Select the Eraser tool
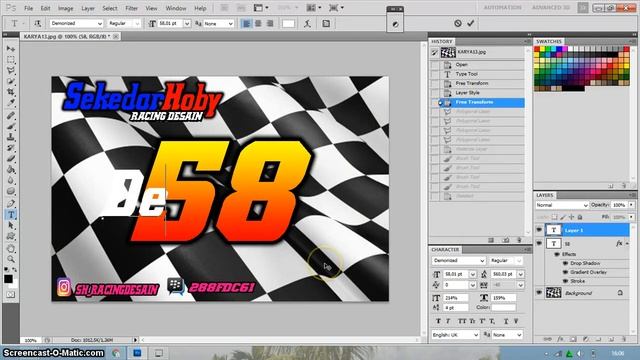The width and height of the screenshot is (640, 360). pos(11,159)
